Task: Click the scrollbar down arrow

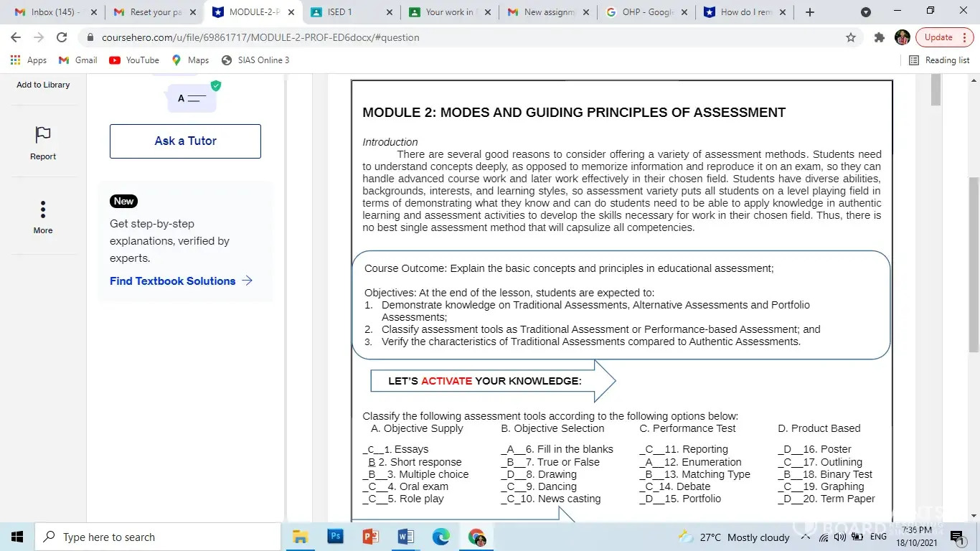Action: click(974, 516)
